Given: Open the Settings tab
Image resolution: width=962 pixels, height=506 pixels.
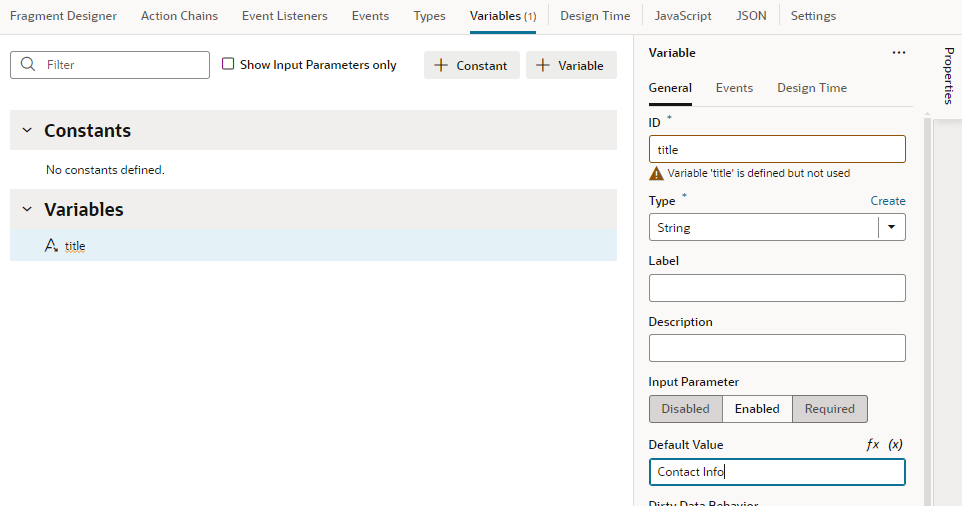Looking at the screenshot, I should [x=813, y=16].
